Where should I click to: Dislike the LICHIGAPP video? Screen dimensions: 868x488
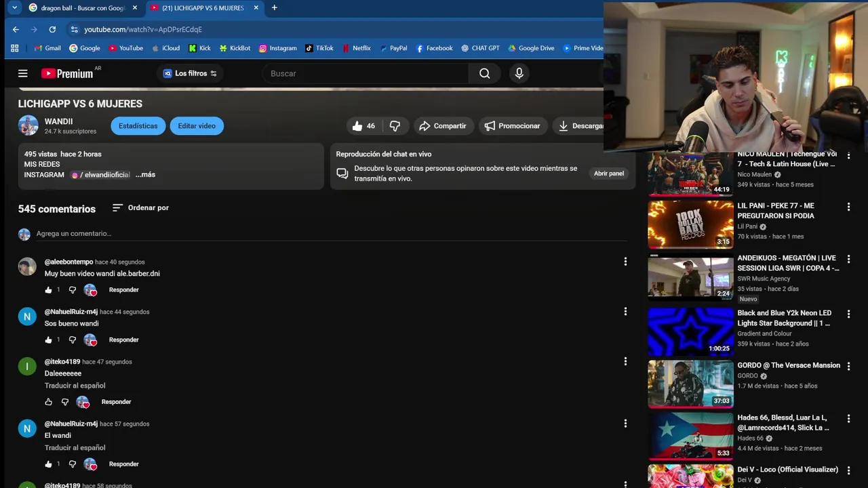point(395,126)
